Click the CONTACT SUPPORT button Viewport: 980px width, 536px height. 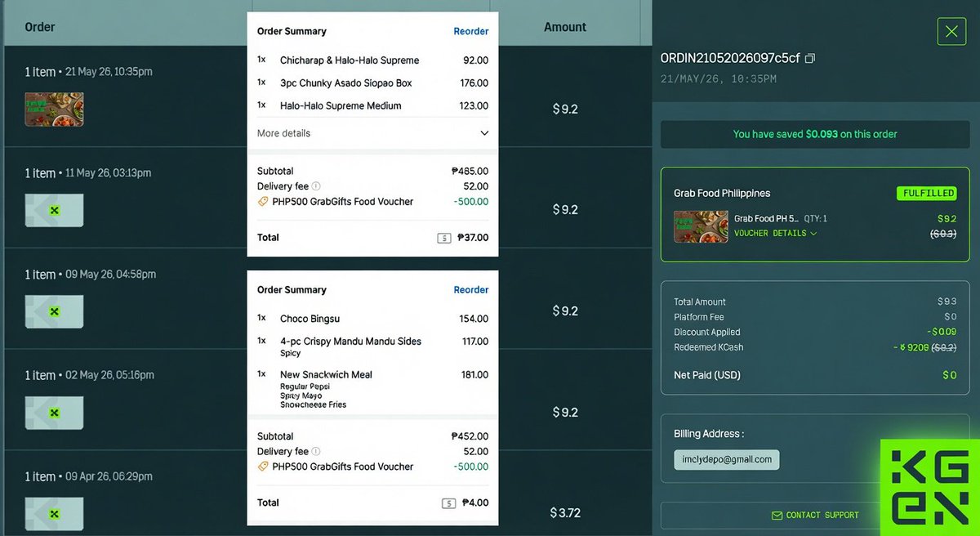tap(814, 516)
